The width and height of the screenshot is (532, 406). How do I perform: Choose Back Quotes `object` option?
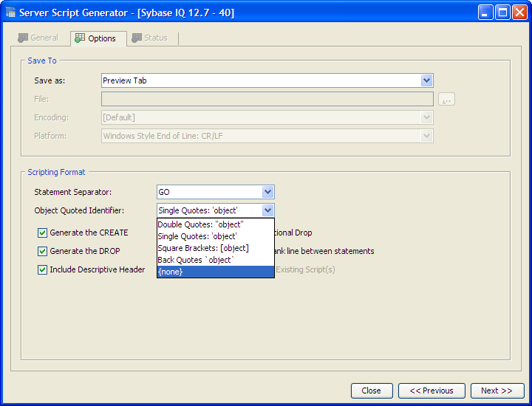216,260
